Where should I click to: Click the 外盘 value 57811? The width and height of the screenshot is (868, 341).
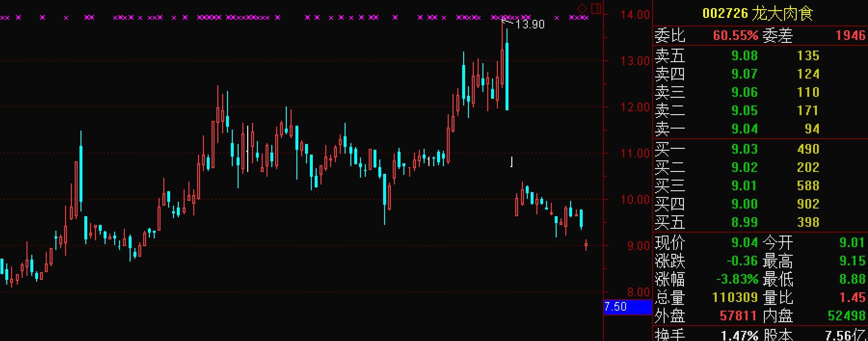[x=738, y=316]
